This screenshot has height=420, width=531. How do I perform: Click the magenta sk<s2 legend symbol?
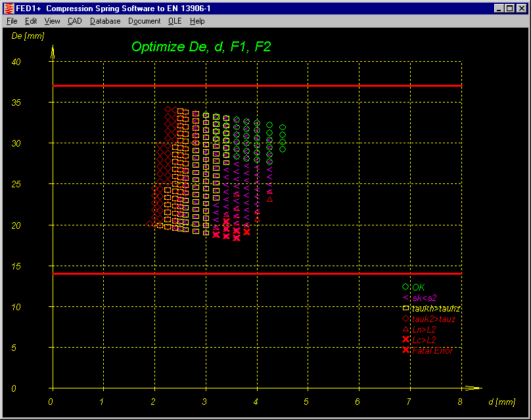pyautogui.click(x=405, y=298)
